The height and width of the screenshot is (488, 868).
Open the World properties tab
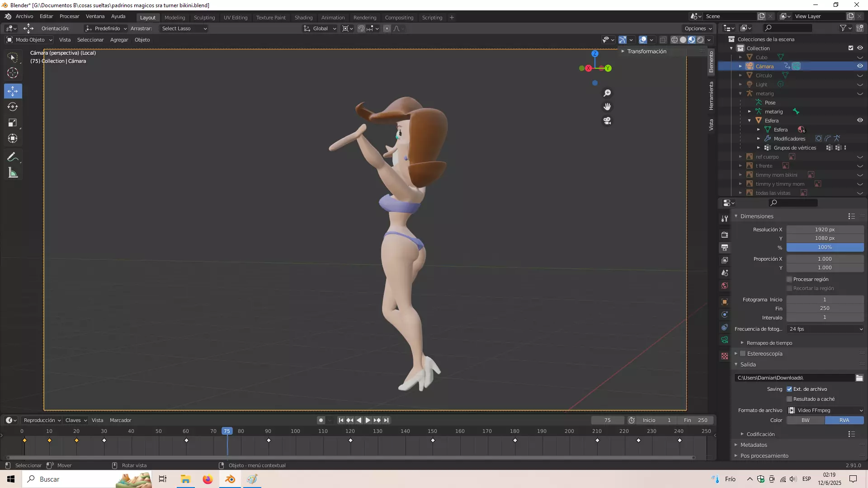(x=725, y=286)
